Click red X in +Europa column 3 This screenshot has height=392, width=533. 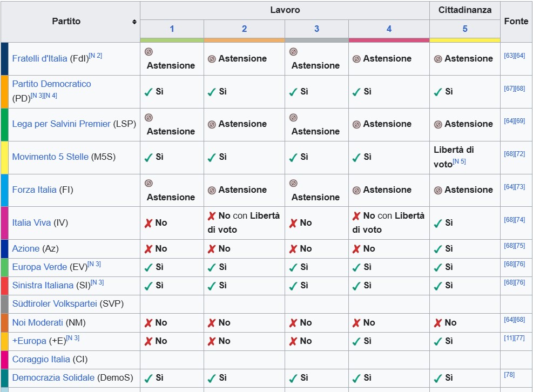(293, 341)
